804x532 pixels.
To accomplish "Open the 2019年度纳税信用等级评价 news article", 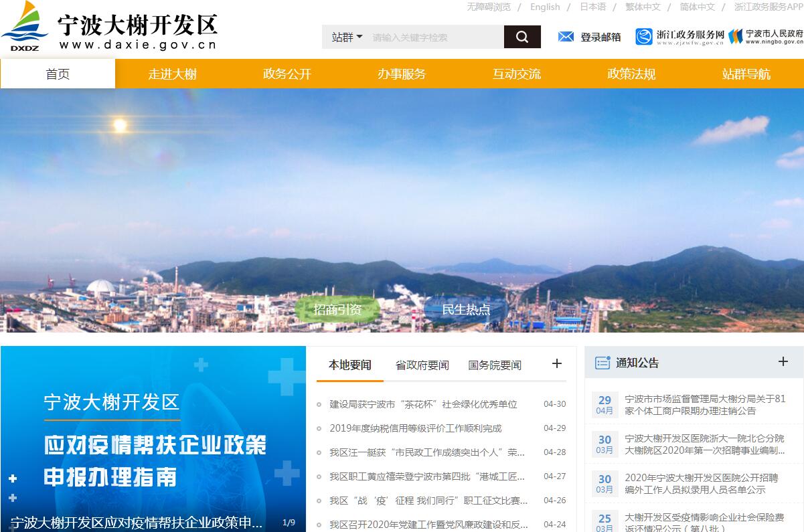I will (415, 428).
